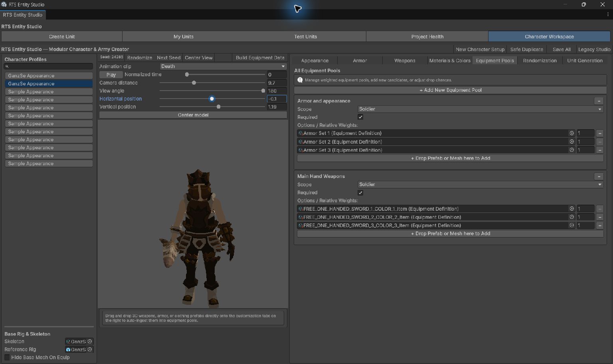Toggle Required for Main Hand Weapons pool
613x364 pixels.
[360, 193]
